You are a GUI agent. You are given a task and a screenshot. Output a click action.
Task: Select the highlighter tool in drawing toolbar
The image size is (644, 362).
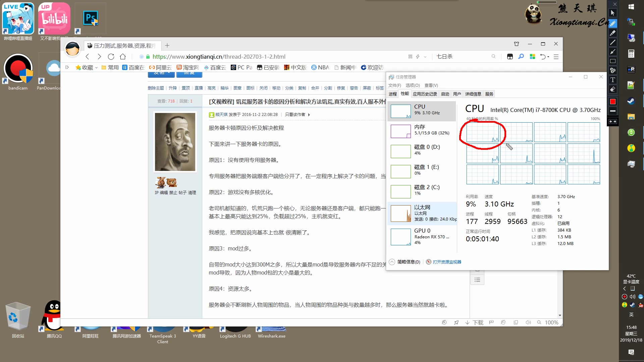pyautogui.click(x=612, y=33)
